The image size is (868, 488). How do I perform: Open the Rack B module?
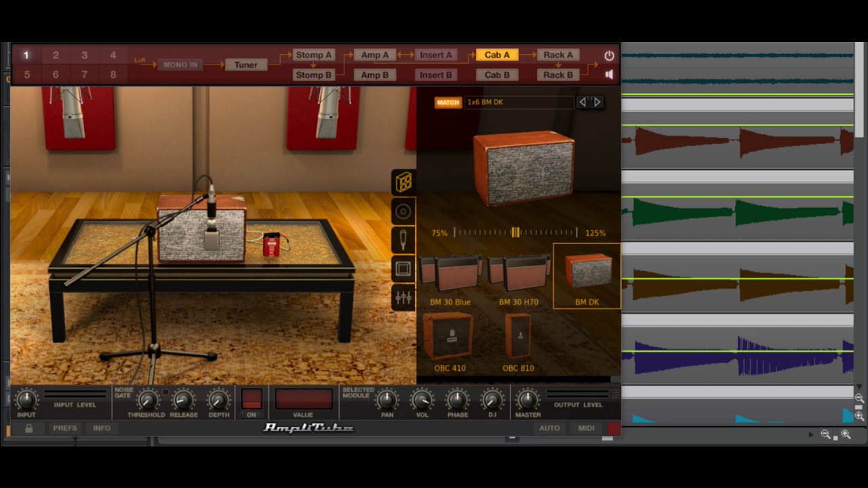558,75
